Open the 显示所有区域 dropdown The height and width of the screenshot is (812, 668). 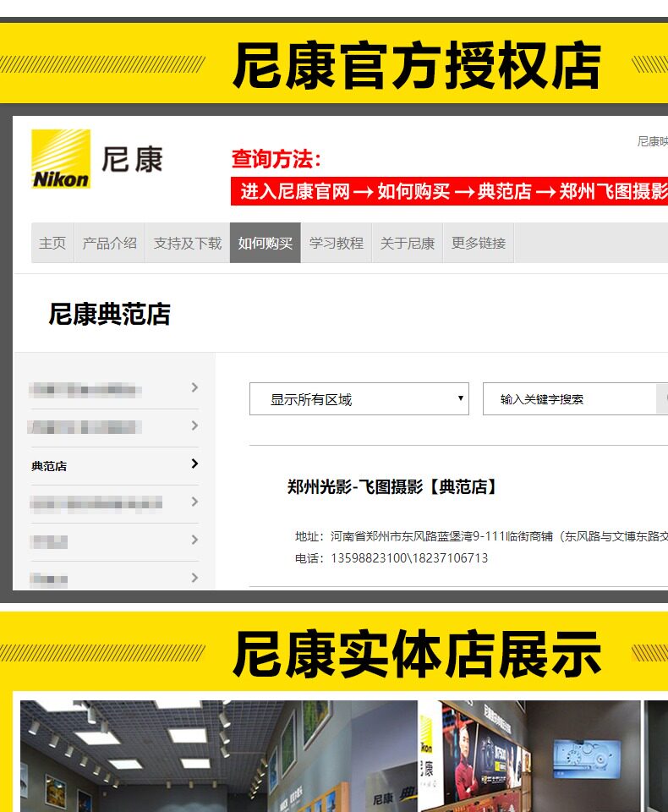[x=359, y=398]
